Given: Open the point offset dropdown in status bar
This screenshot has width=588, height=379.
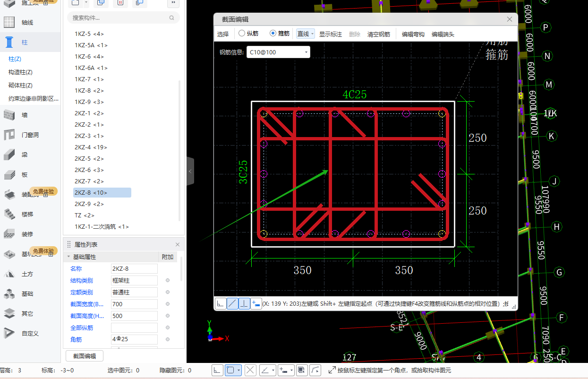Looking at the screenshot, I should pos(292,370).
